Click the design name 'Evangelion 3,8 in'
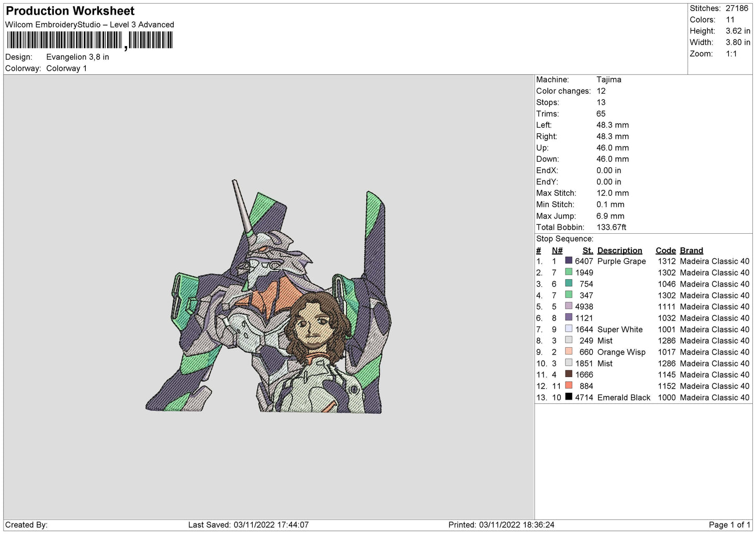 click(77, 57)
